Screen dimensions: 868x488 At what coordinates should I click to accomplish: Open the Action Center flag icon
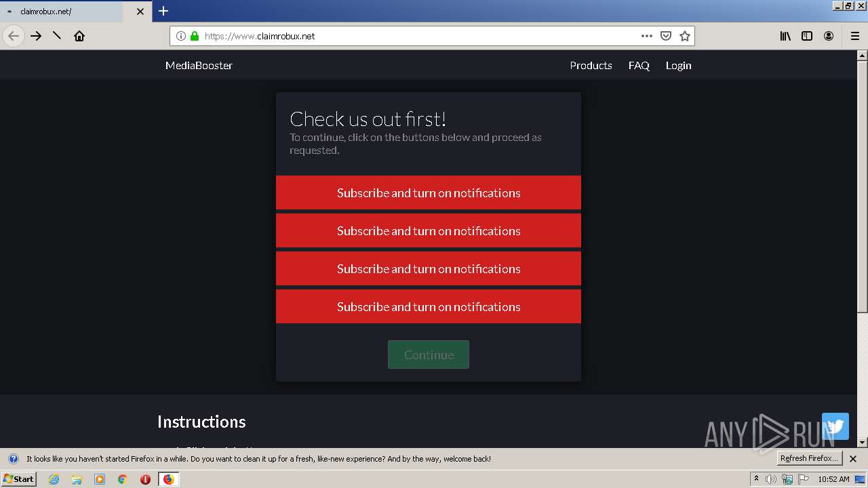[804, 479]
